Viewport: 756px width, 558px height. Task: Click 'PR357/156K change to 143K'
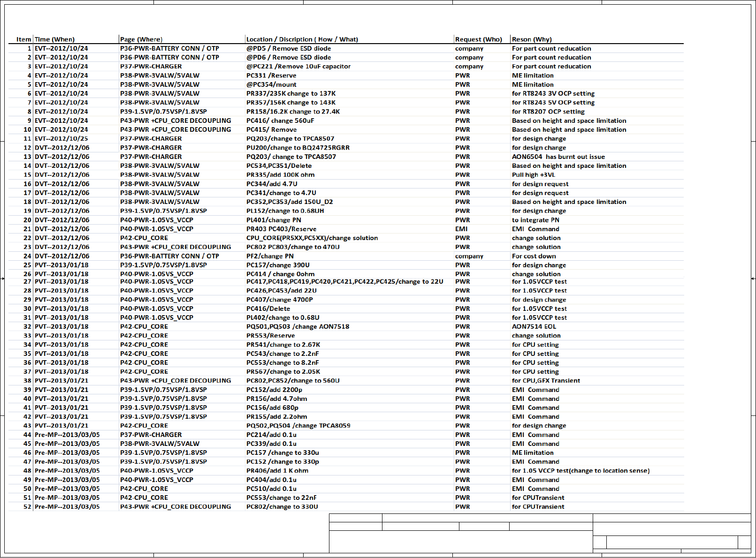pyautogui.click(x=291, y=102)
